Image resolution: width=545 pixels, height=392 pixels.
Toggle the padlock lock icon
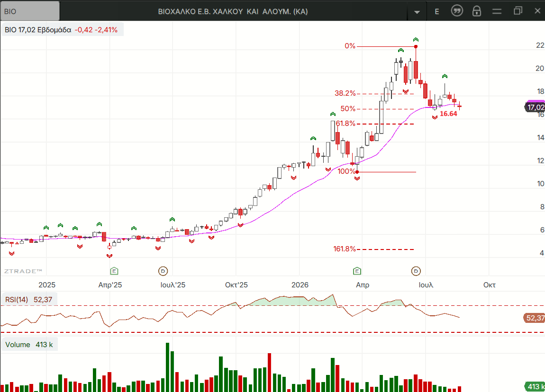click(x=477, y=11)
